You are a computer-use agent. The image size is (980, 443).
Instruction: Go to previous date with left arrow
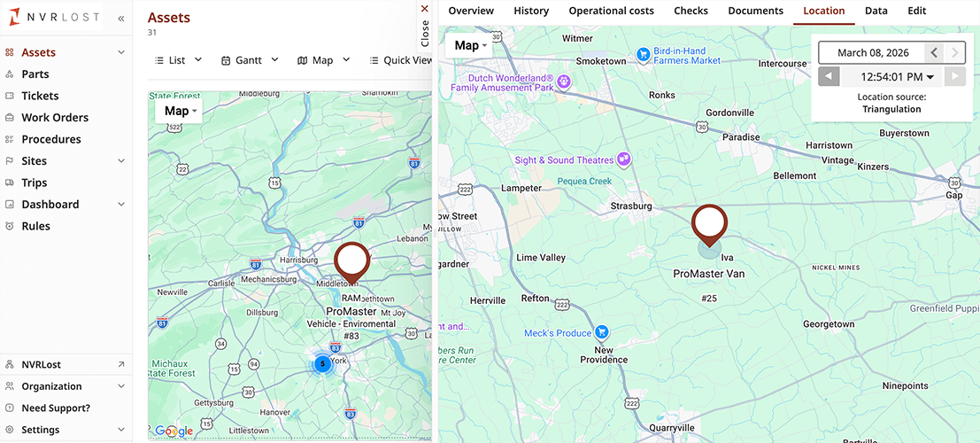click(934, 53)
